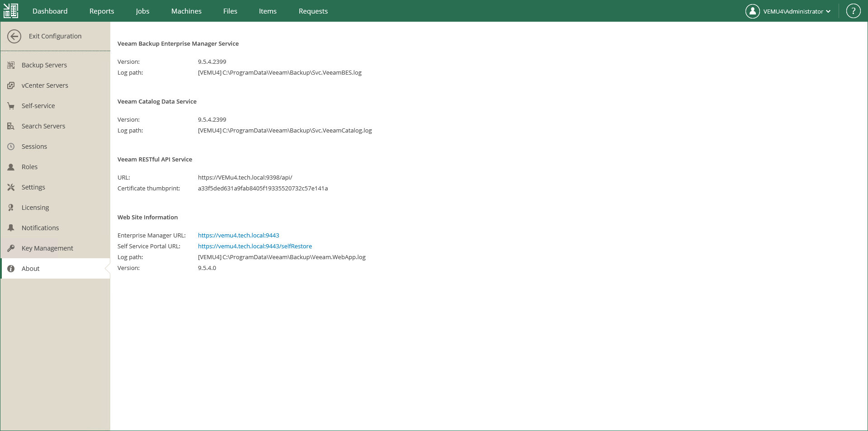Screen dimensions: 868x431
Task: Open vCenter Servers configuration section
Action: pos(55,85)
